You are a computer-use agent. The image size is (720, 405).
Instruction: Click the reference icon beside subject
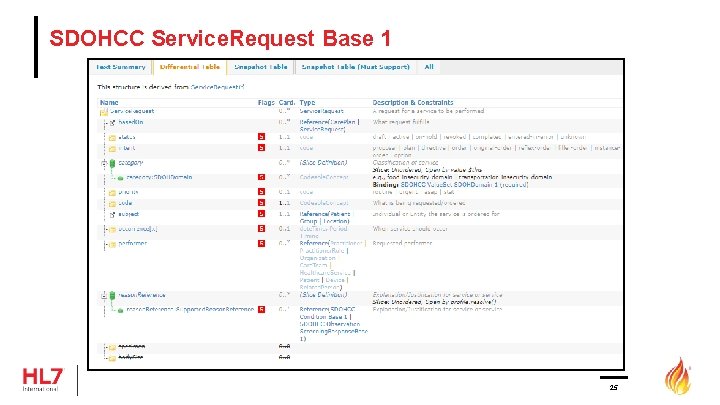[x=112, y=214]
